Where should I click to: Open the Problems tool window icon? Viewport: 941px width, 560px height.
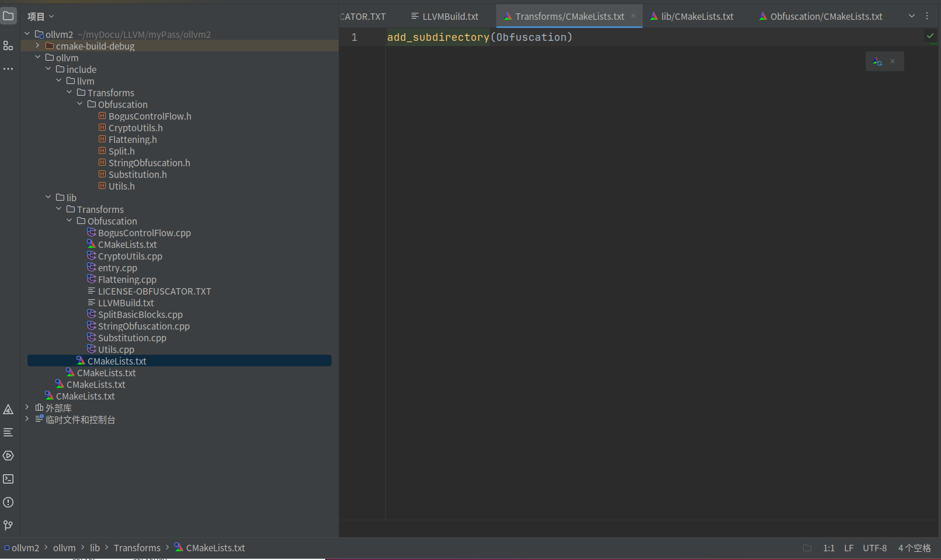(8, 502)
